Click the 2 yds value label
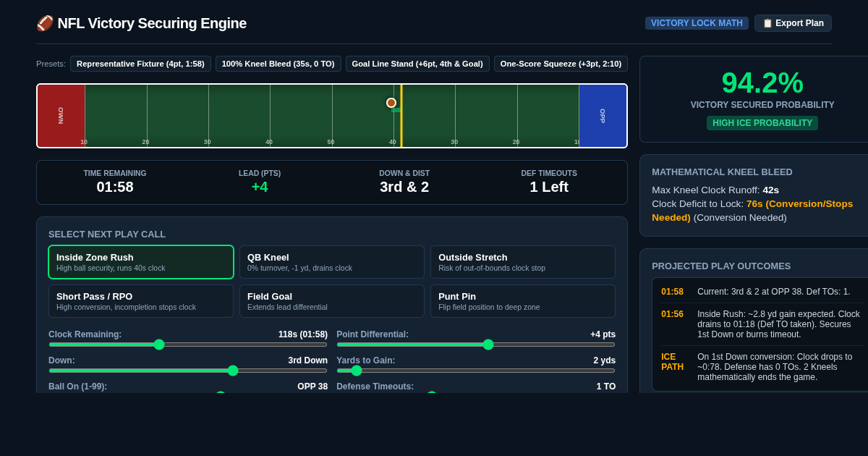Screen dimensions: 868x456 pyautogui.click(x=605, y=360)
